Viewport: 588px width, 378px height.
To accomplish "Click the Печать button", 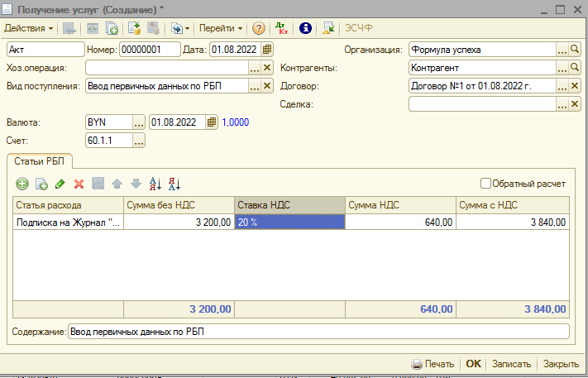I will click(433, 364).
